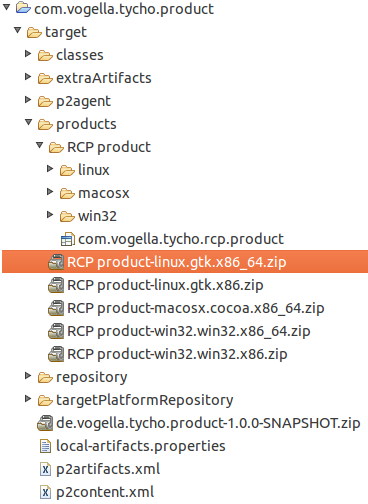This screenshot has height=504, width=368.
Task: Collapse the products folder arrow
Action: coord(29,123)
